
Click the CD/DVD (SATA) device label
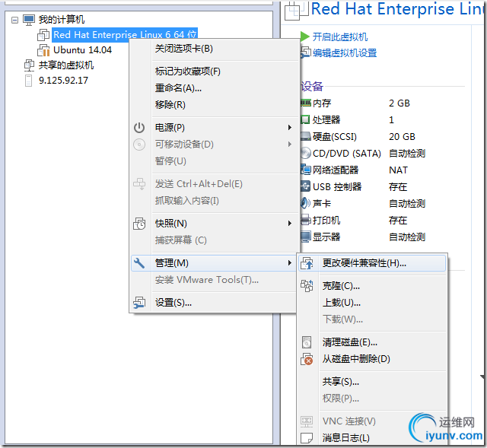tap(347, 154)
